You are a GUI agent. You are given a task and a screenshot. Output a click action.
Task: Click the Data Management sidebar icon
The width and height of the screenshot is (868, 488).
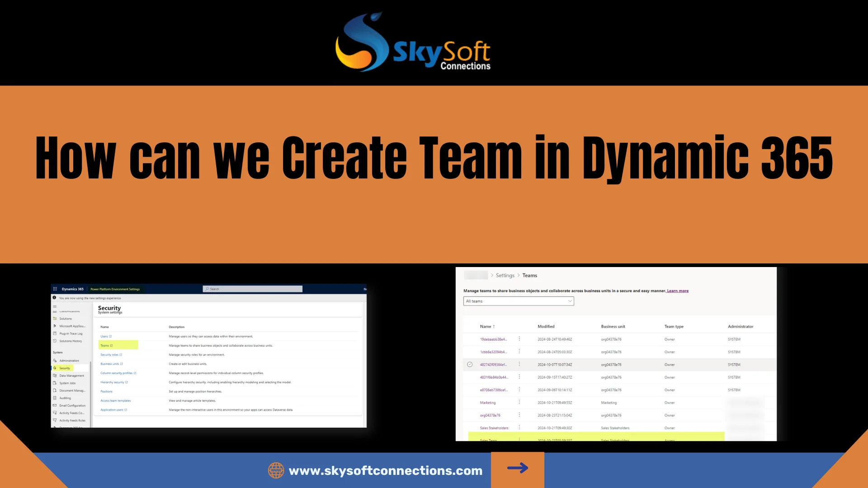pos(55,375)
